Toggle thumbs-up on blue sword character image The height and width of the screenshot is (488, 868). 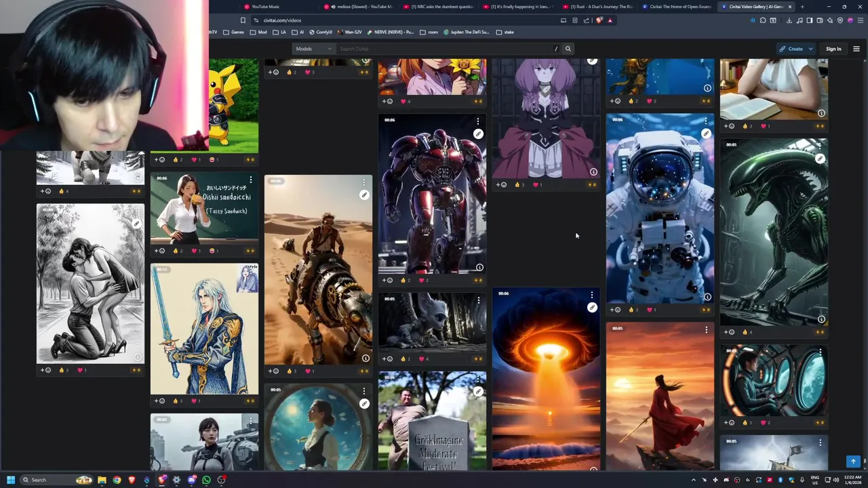[x=178, y=401]
